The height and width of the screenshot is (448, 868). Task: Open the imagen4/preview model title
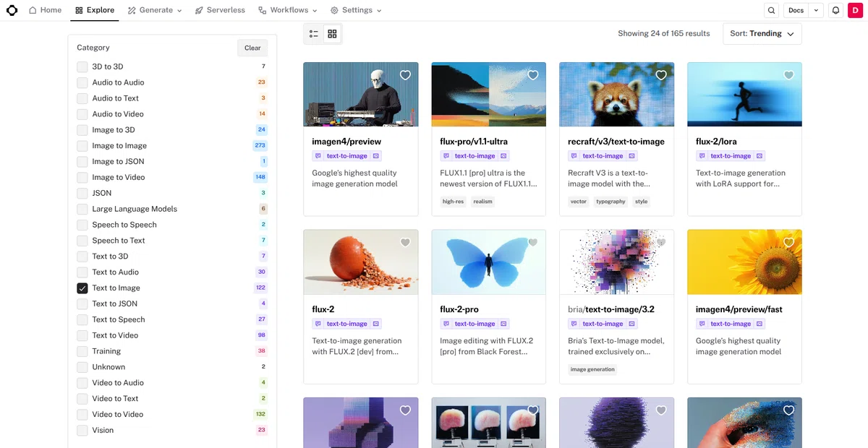coord(346,142)
